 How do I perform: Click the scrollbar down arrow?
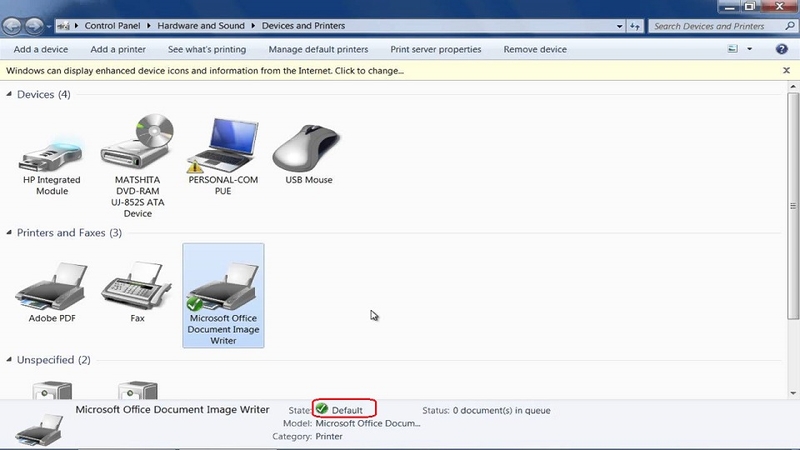click(793, 393)
